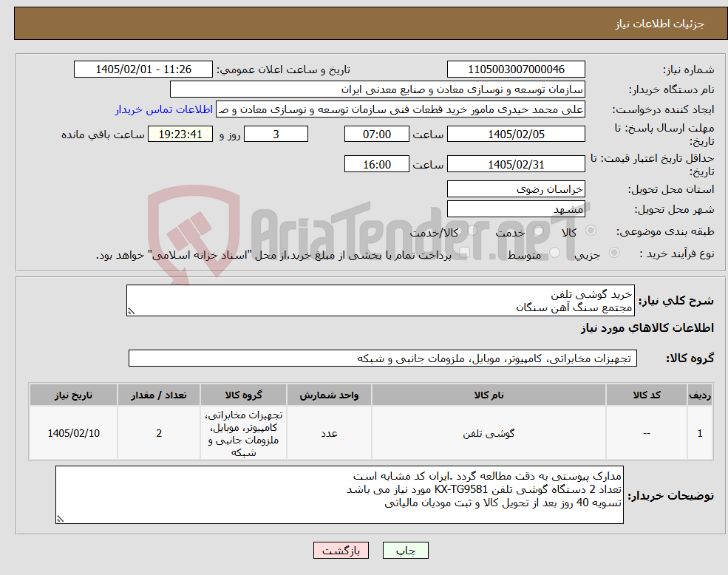The image size is (728, 575).
Task: Click the تاریخ نیاز column header
Action: (73, 395)
